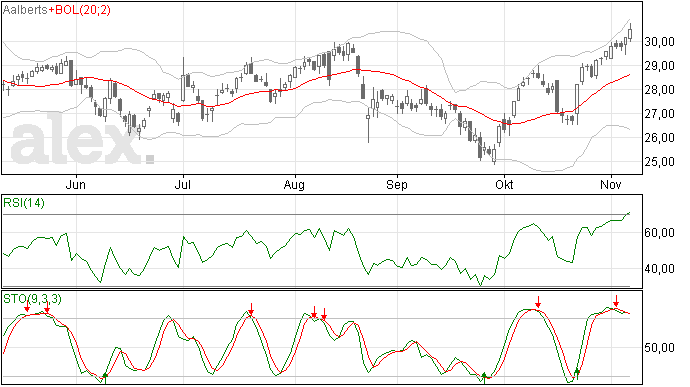Click the red stochastic sell arrow in November
The height and width of the screenshot is (387, 690).
coord(616,301)
